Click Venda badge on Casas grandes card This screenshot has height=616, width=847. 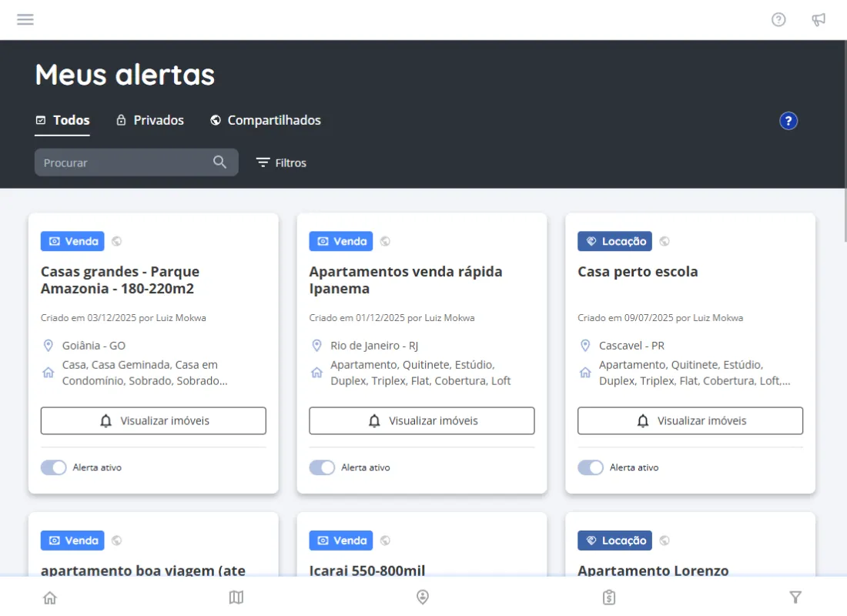pos(72,242)
